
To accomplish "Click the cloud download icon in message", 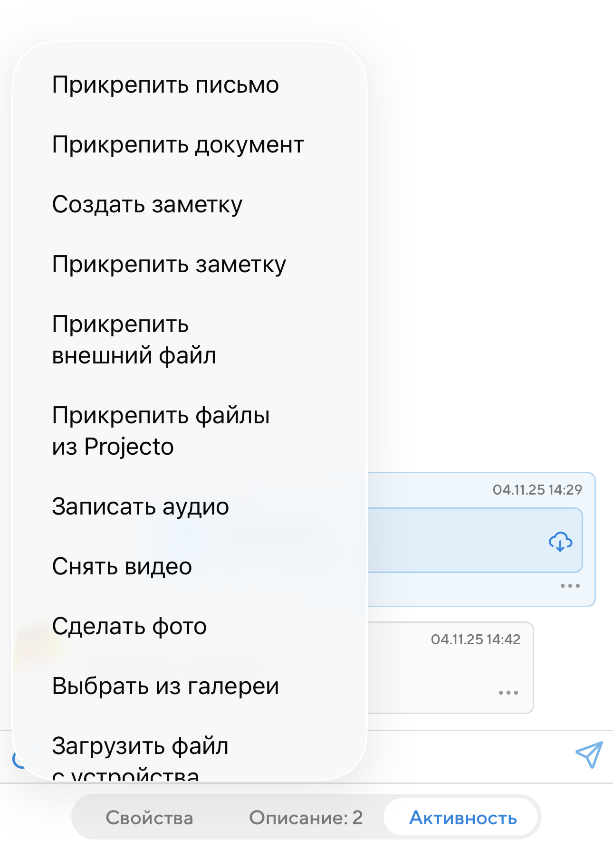I will [560, 542].
